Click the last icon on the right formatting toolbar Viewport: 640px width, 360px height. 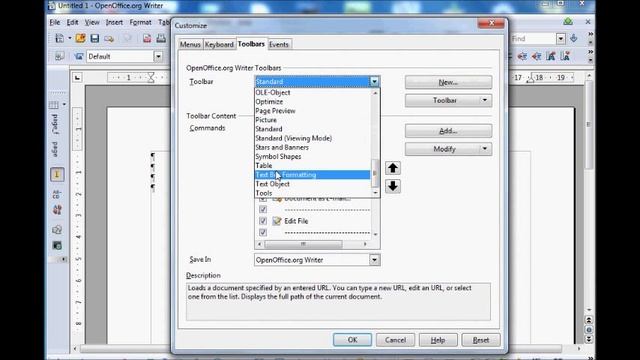565,56
